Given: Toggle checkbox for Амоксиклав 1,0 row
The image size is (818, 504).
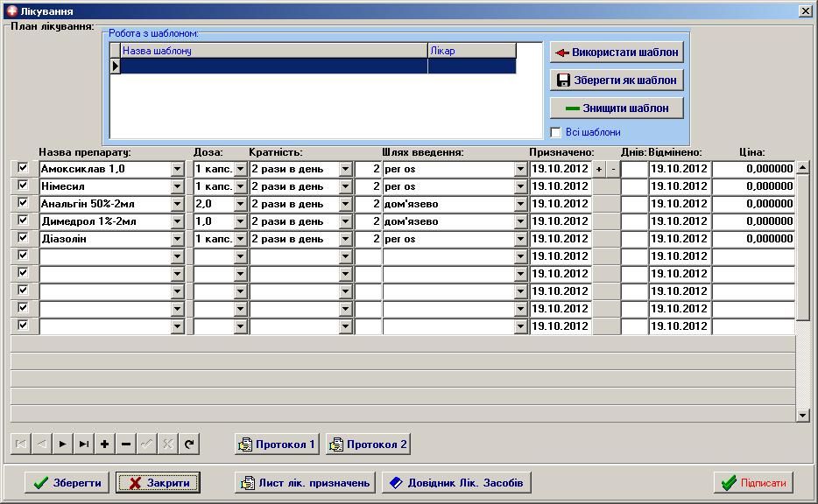Looking at the screenshot, I should coord(23,168).
